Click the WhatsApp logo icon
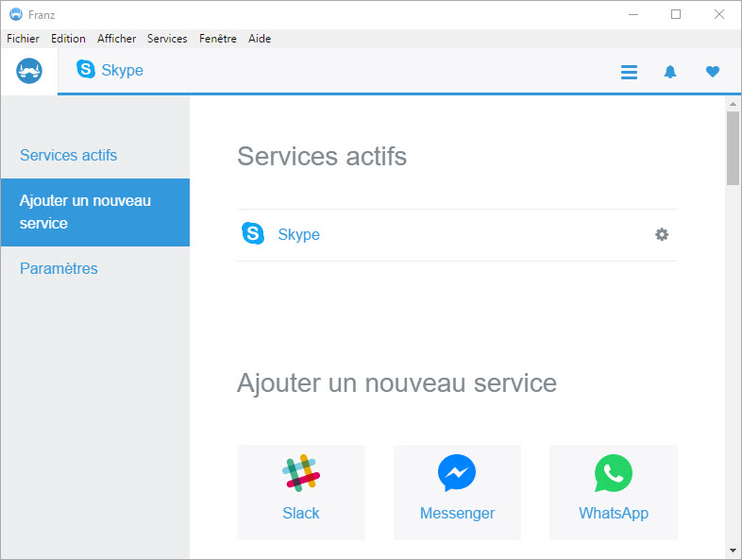Viewport: 742px width, 560px height. (x=614, y=473)
